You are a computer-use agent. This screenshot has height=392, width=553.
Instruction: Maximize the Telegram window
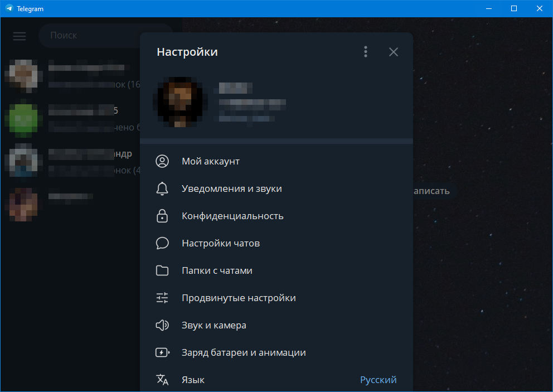(514, 8)
